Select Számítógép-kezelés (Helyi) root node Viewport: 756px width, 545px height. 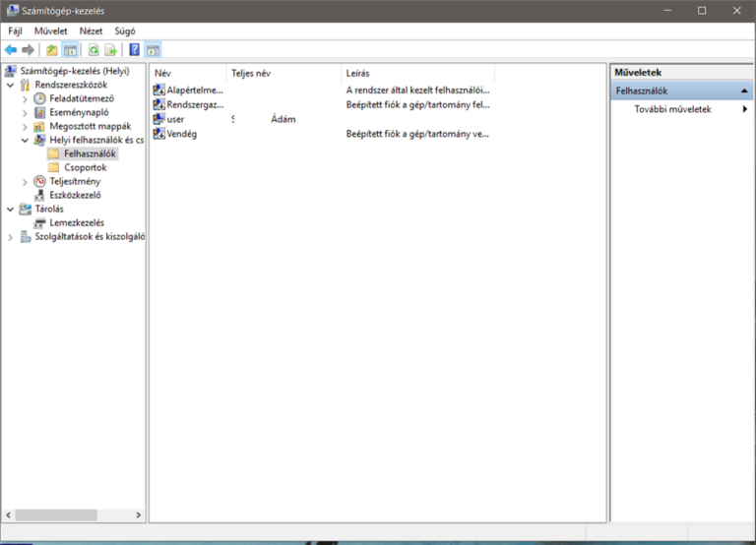[75, 71]
